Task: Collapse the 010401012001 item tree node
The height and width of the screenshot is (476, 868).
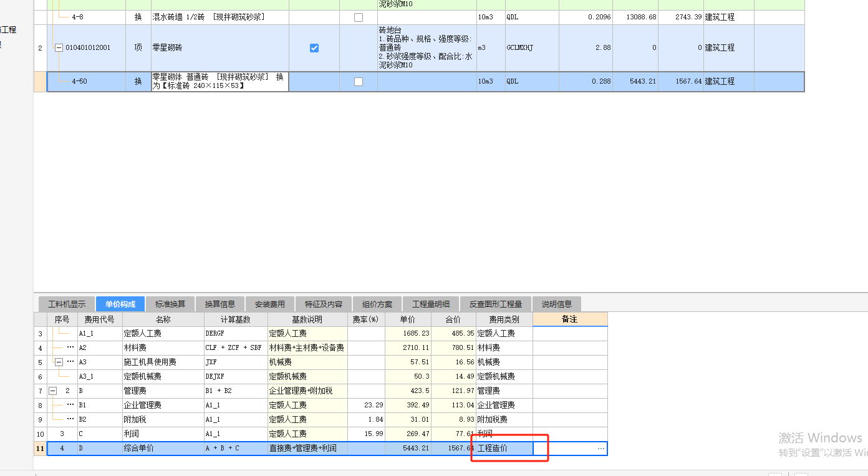Action: coord(59,48)
